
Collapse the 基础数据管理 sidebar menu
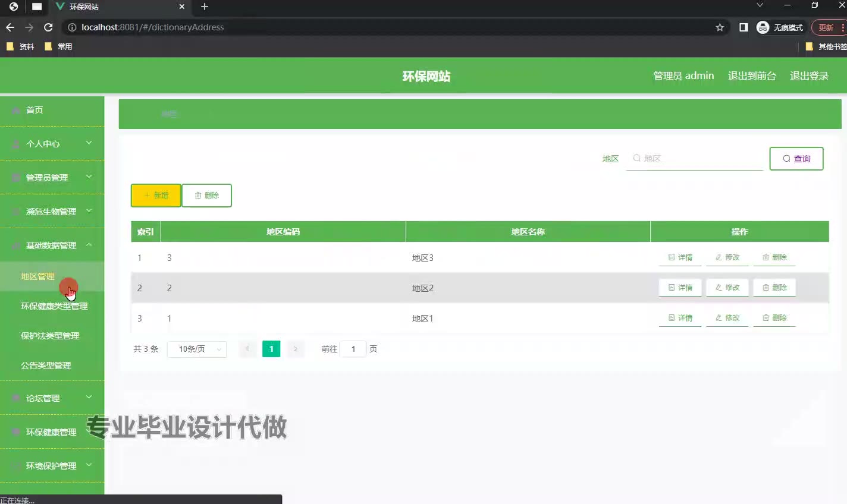[x=52, y=245]
